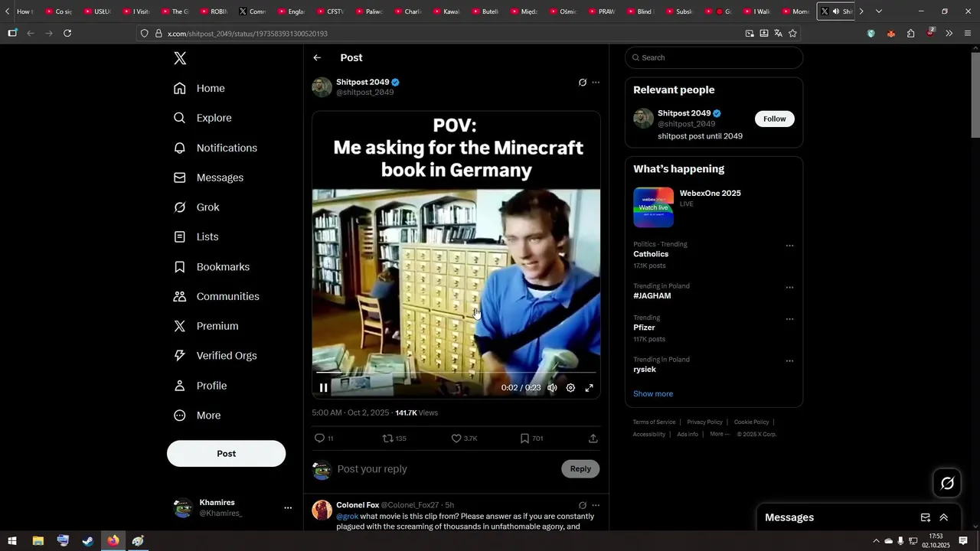
Task: Open Profile
Action: [201, 386]
